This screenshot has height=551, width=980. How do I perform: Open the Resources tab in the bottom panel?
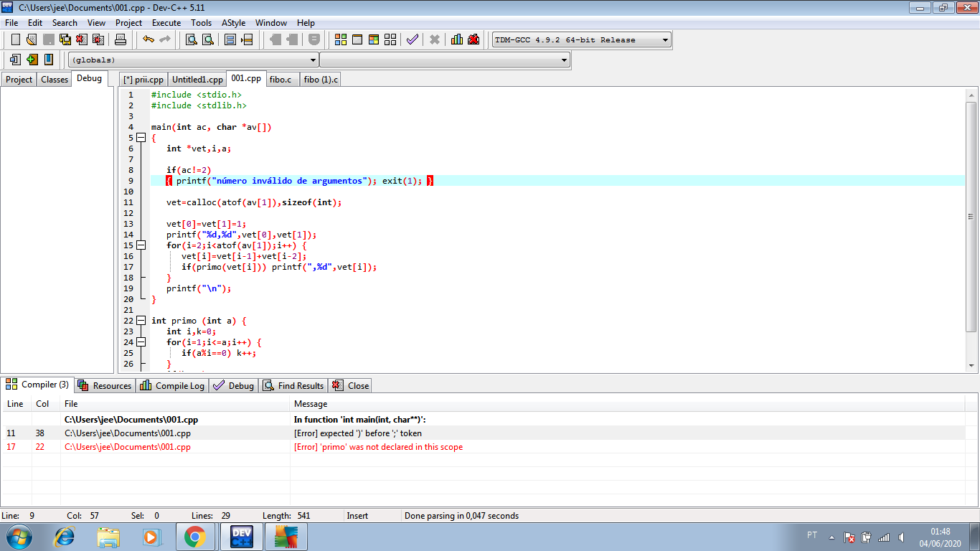[105, 385]
